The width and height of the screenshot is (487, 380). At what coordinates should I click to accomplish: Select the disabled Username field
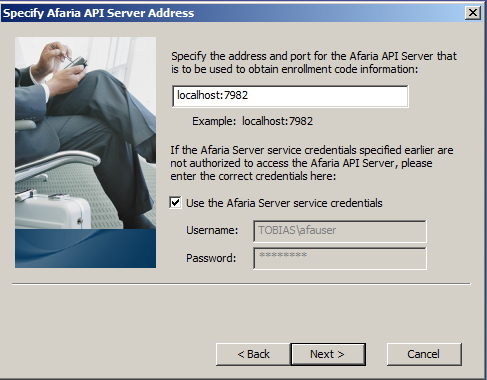click(340, 231)
